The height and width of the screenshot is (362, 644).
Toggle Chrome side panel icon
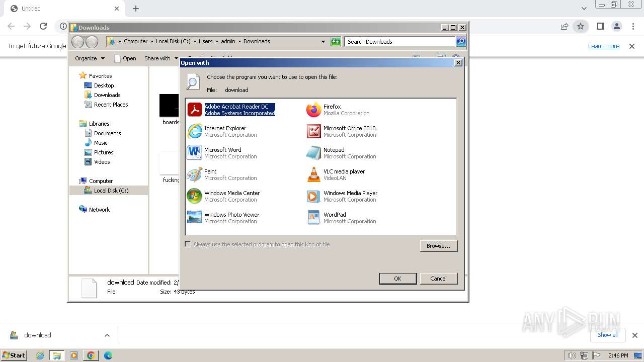point(600,26)
